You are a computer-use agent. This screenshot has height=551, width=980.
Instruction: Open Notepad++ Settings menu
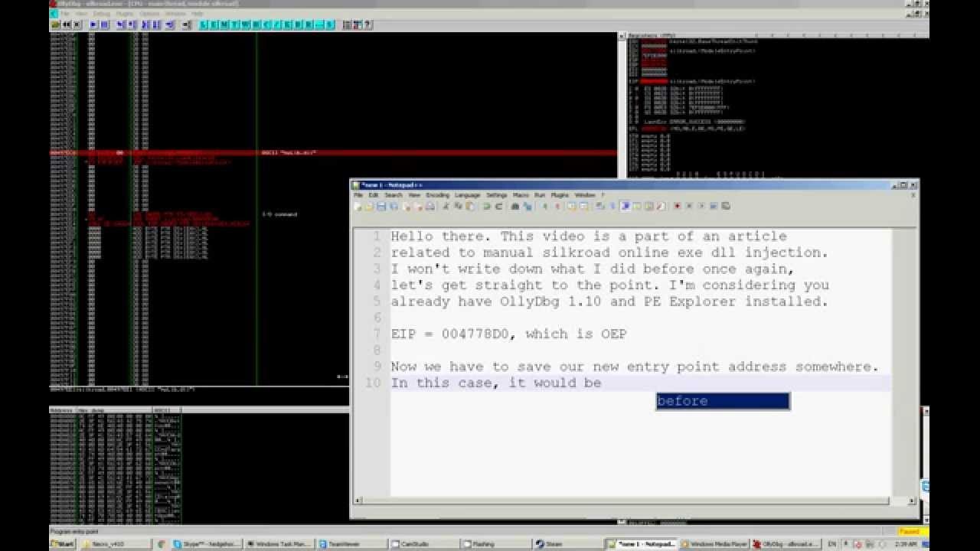click(497, 195)
